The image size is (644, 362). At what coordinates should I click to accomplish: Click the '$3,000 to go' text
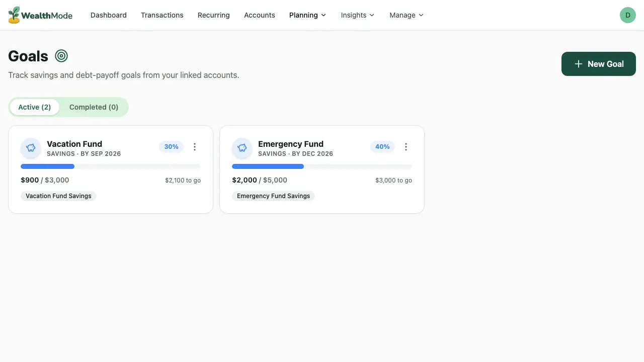[x=393, y=180]
